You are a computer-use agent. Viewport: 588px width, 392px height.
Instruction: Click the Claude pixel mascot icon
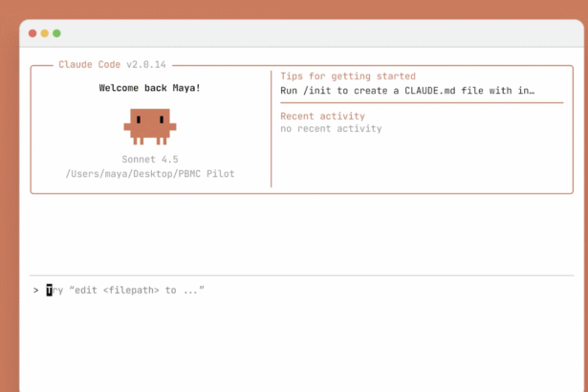[x=150, y=124]
